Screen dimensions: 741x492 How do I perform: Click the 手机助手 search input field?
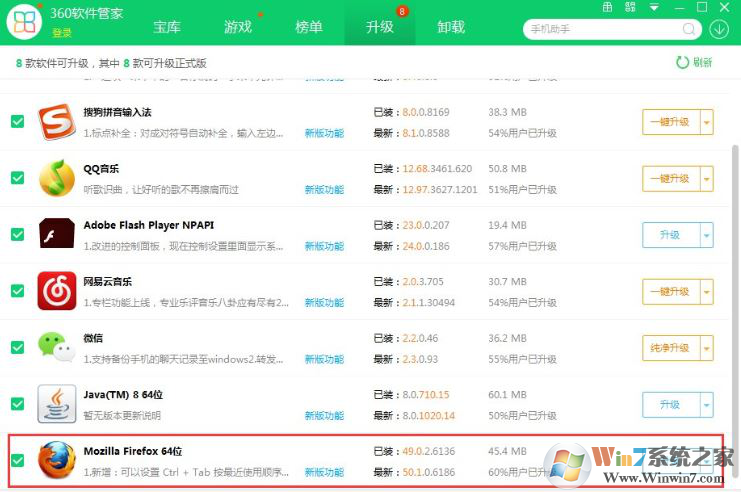pos(598,29)
